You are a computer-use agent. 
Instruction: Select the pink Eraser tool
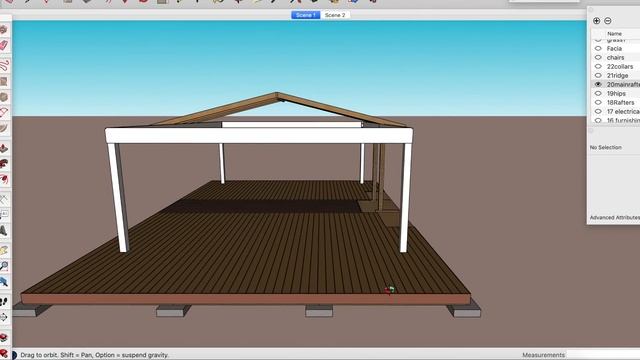(x=4, y=45)
